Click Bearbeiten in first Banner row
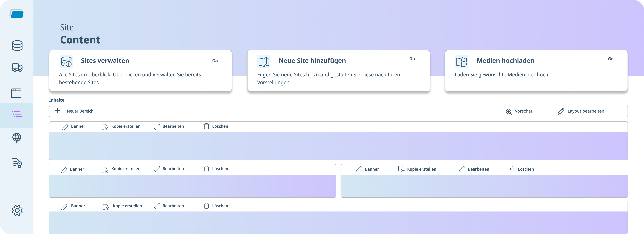644x234 pixels. (173, 126)
